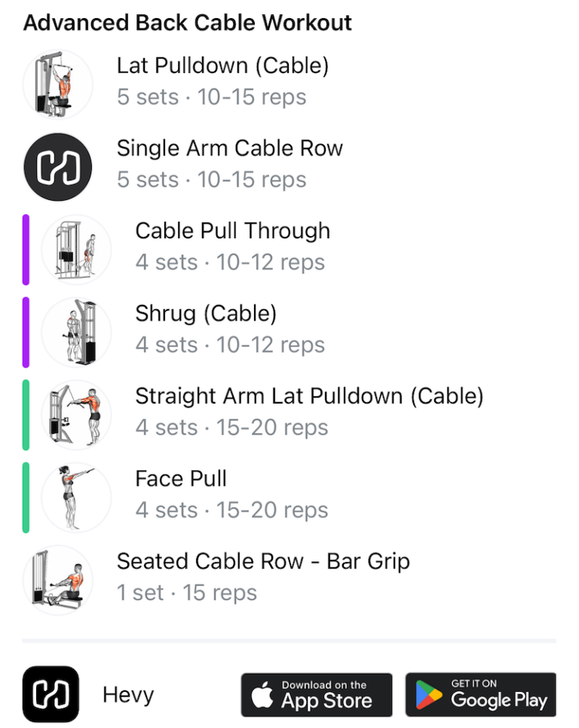
Task: Open the Cable Pull Through exercise image
Action: (x=75, y=249)
